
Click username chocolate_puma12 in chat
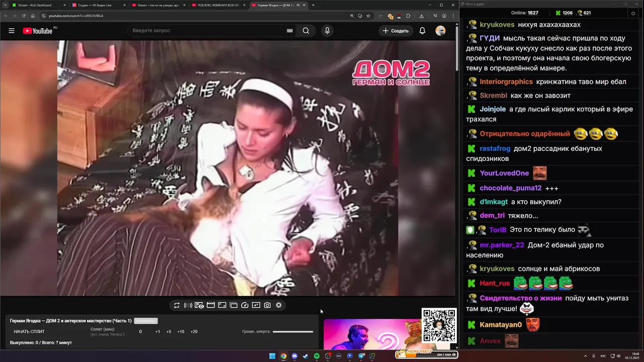pos(511,188)
